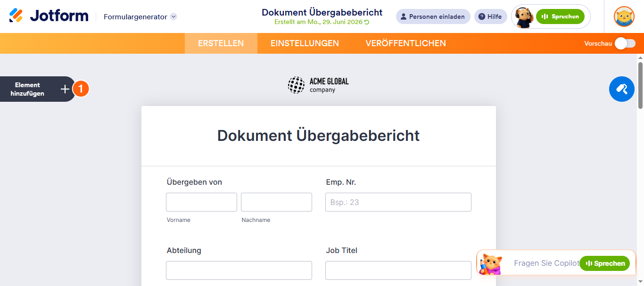Click the Jotform logo
This screenshot has width=644, height=286.
pos(49,16)
